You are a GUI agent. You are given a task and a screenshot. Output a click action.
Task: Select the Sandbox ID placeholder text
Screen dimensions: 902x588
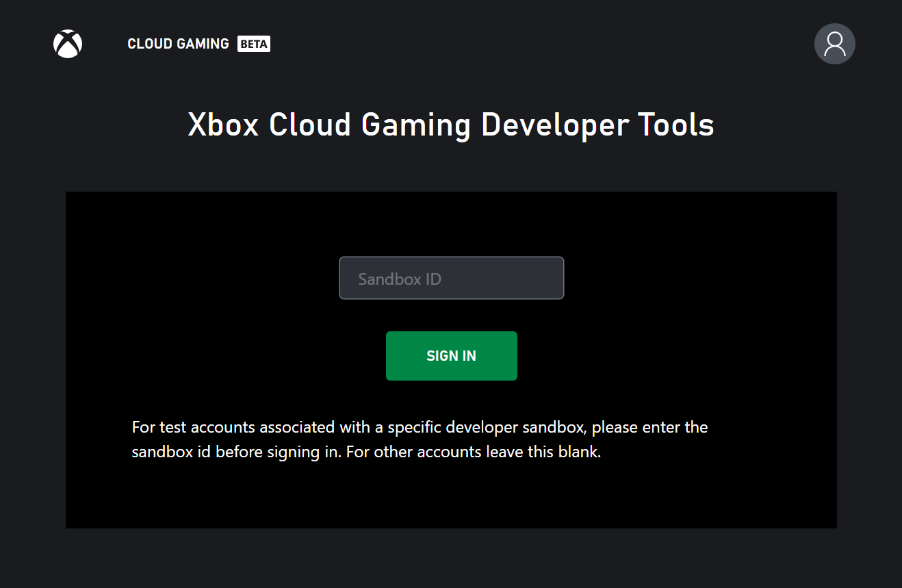point(399,278)
